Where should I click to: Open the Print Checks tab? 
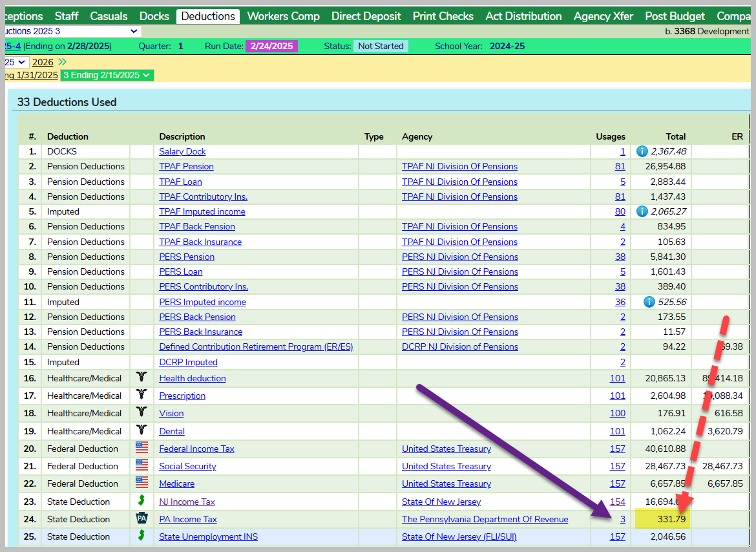(x=443, y=16)
